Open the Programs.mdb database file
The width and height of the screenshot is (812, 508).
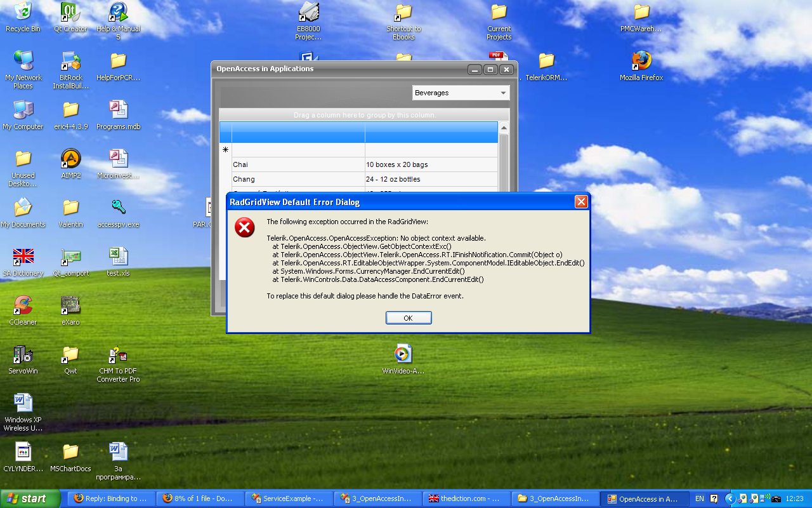point(118,115)
